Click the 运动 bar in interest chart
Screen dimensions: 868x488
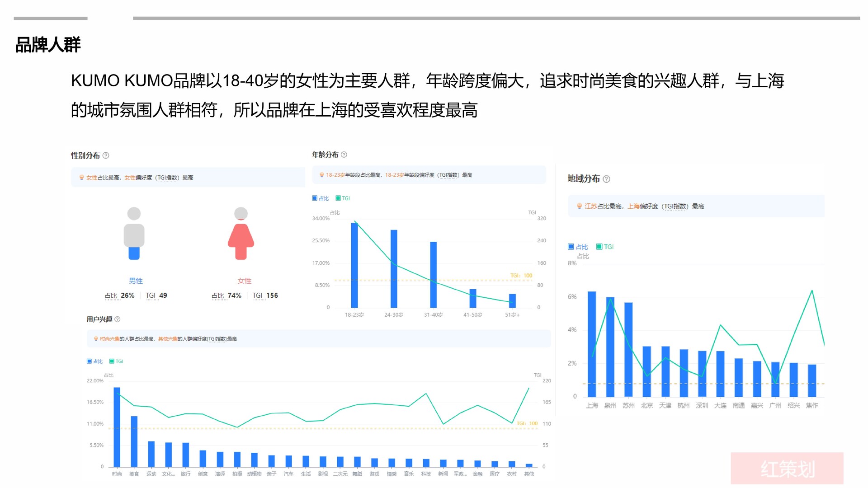coord(151,454)
